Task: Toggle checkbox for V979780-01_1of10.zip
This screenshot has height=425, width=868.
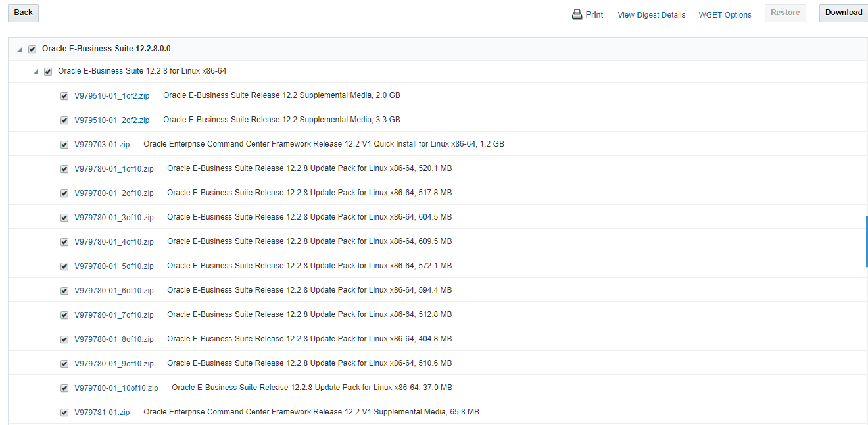Action: (x=64, y=169)
